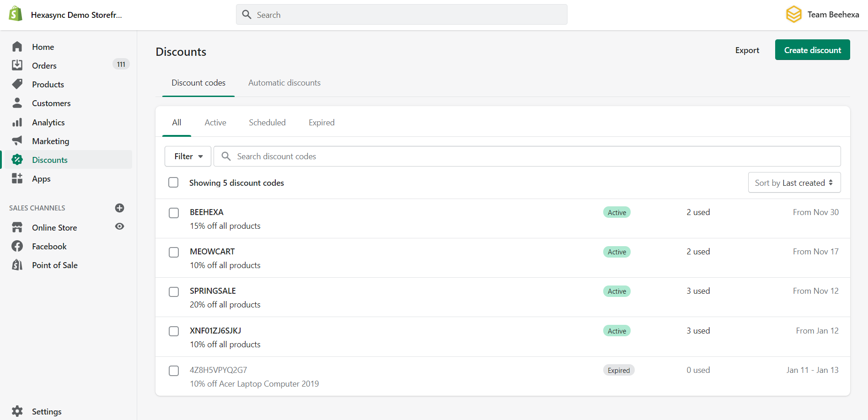
Task: Tick the XNF01ZJ6SJKJ discount checkbox
Action: tap(174, 331)
